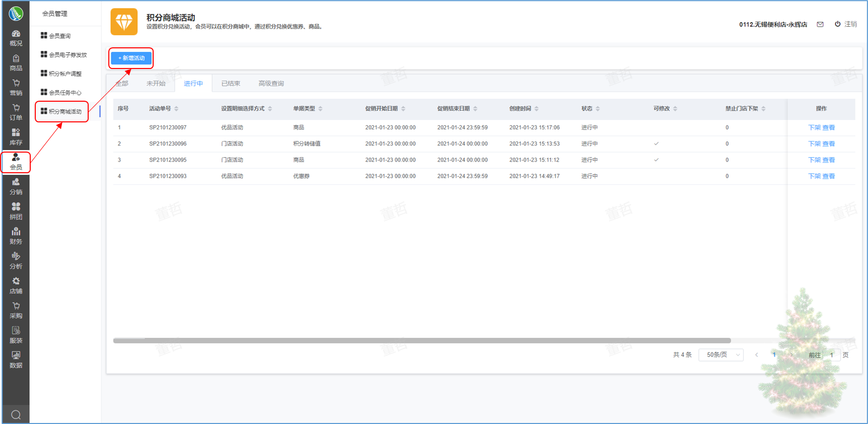The width and height of the screenshot is (868, 424).
Task: Click activity number SP2101230097
Action: point(168,127)
